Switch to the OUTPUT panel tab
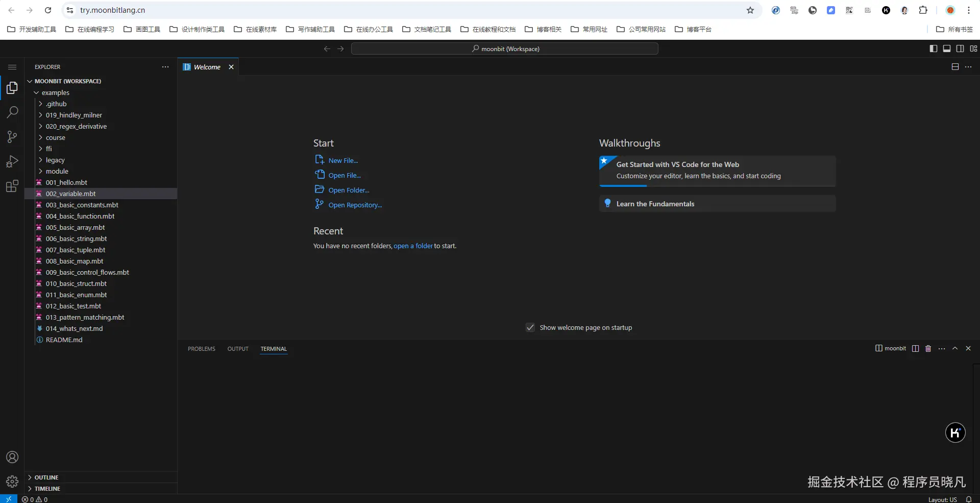This screenshot has width=980, height=503. click(x=238, y=349)
